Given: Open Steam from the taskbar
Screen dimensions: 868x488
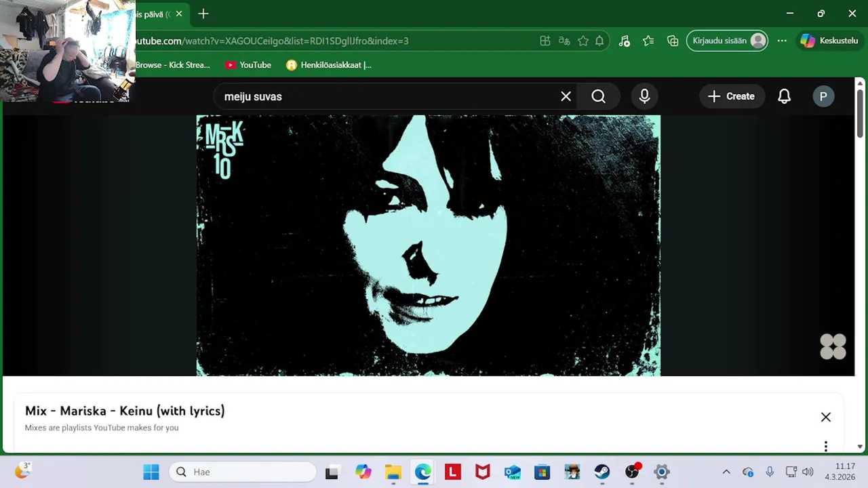Looking at the screenshot, I should coord(602,472).
